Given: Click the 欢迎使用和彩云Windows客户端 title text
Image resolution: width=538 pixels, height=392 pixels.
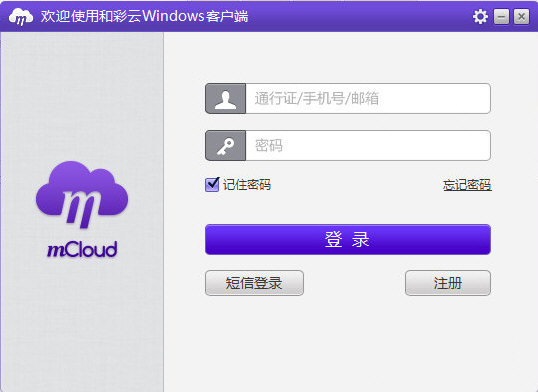Looking at the screenshot, I should pos(144,16).
